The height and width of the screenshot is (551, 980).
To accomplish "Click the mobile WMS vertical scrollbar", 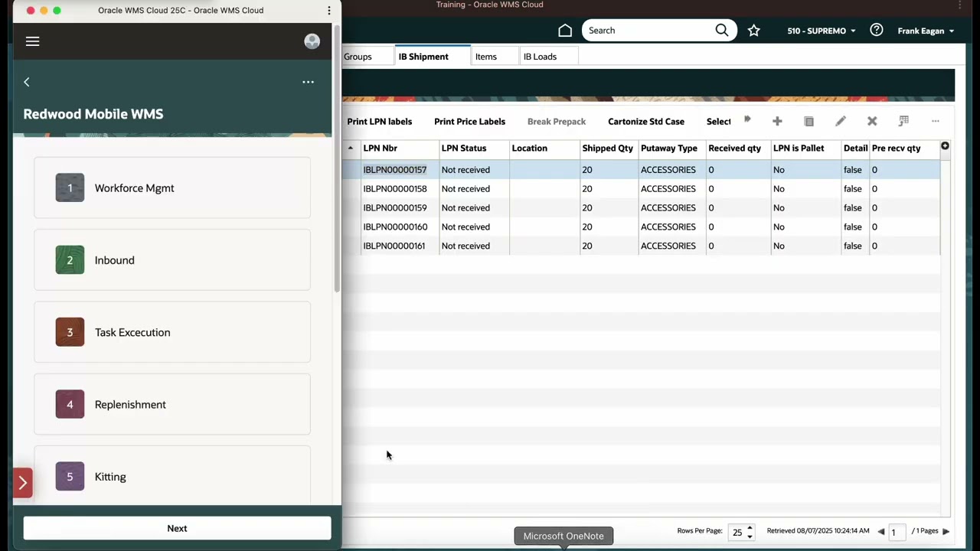I will click(x=337, y=159).
